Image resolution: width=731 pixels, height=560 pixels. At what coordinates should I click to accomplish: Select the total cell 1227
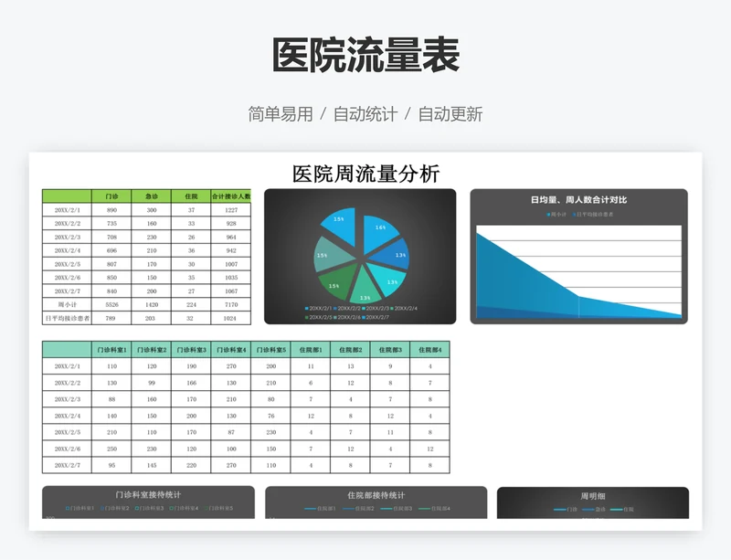pos(231,210)
